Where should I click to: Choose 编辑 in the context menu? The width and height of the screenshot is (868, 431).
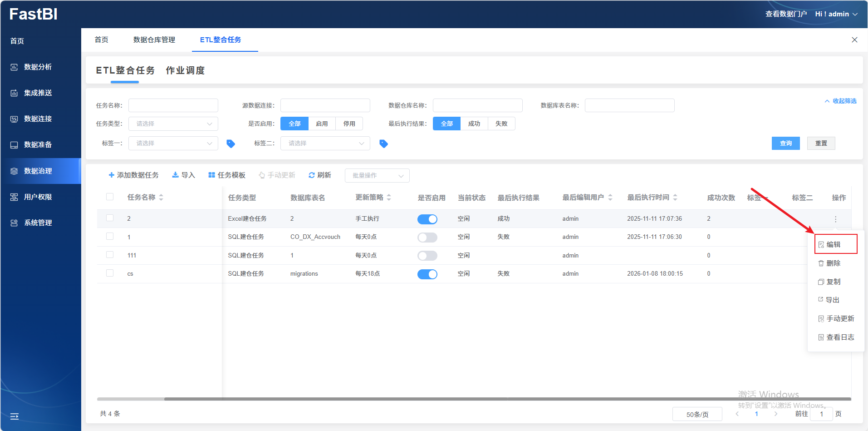(833, 244)
